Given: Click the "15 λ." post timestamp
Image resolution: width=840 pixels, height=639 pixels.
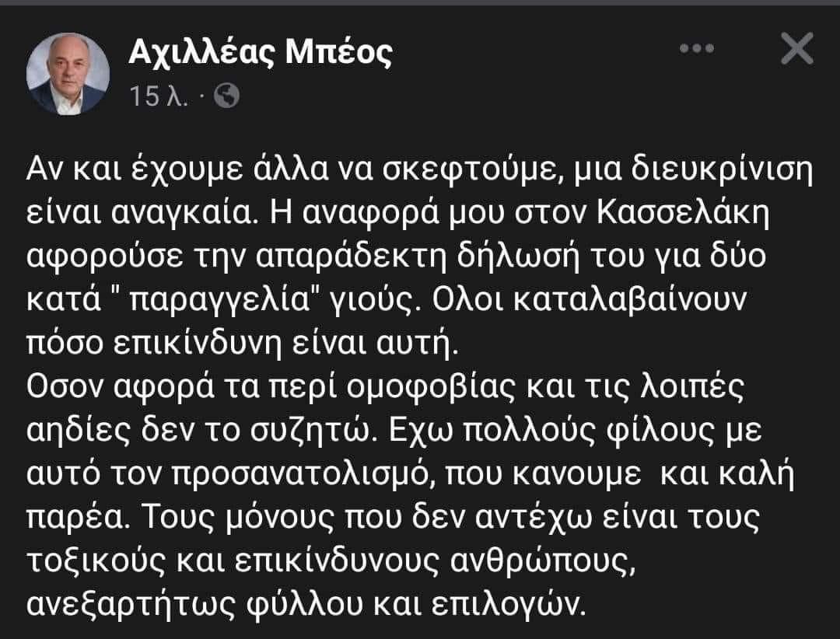Looking at the screenshot, I should (x=159, y=97).
